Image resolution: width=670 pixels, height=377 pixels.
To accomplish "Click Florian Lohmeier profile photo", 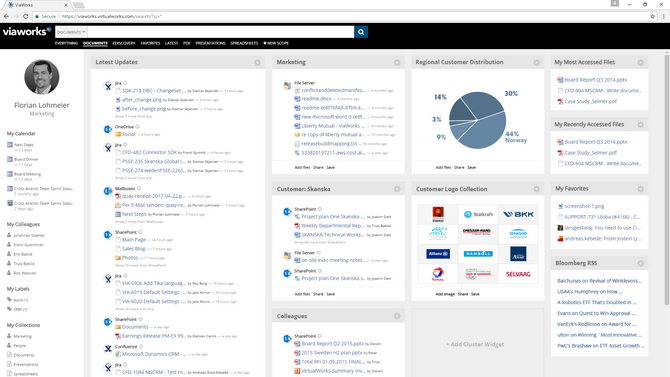I will 41,77.
